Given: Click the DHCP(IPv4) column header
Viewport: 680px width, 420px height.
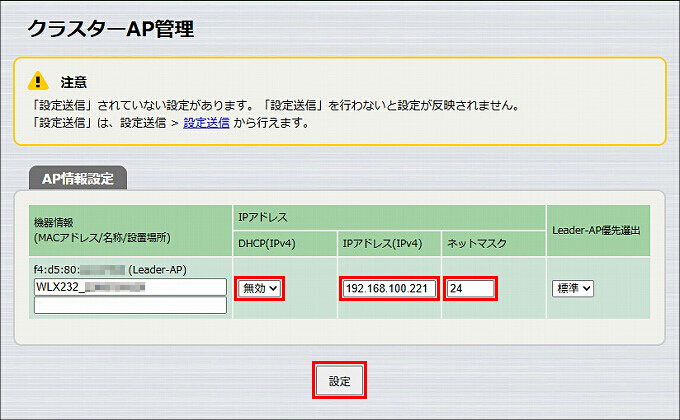Looking at the screenshot, I should (285, 243).
